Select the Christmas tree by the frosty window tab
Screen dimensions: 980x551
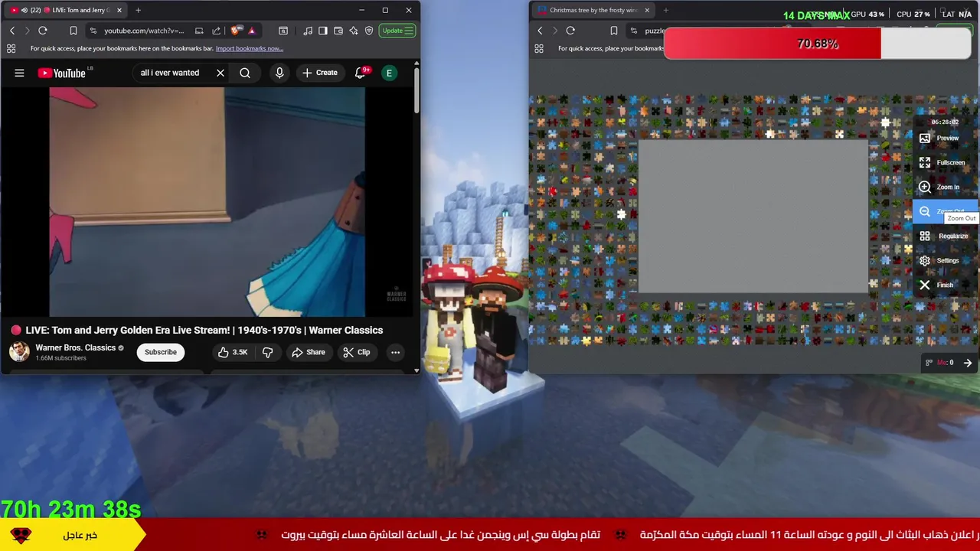594,10
